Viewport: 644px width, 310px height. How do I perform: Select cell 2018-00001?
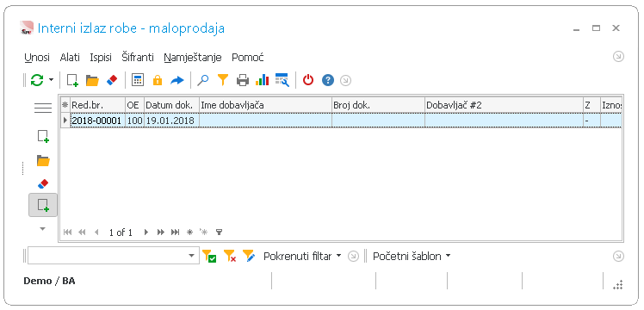97,121
